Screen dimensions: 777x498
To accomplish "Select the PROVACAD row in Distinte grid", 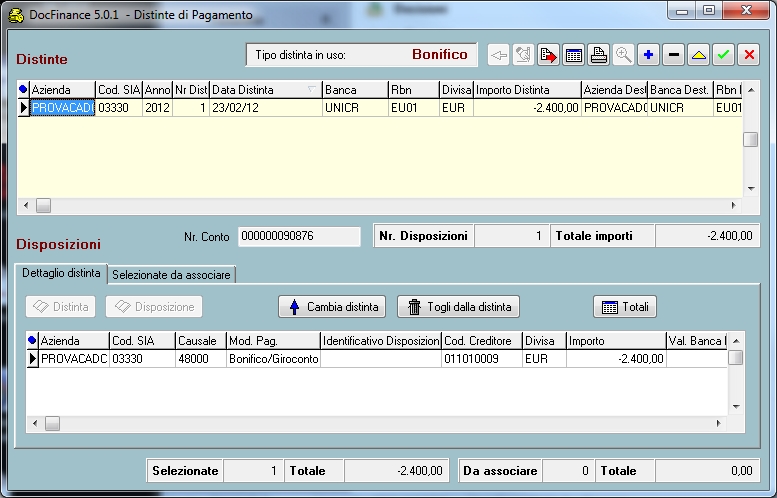I will point(62,107).
